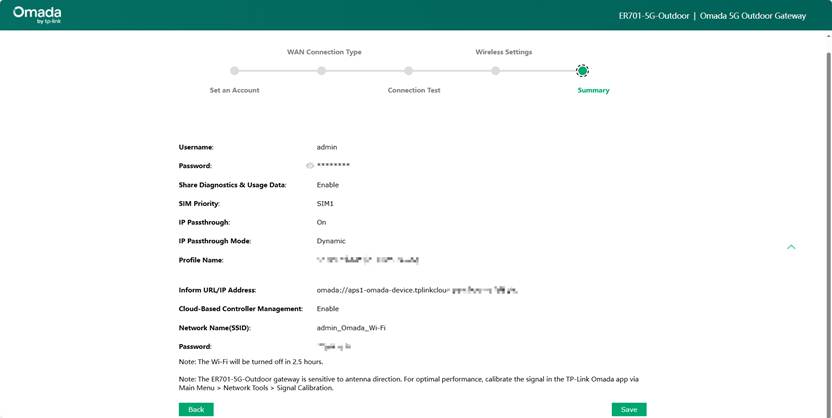Click the ER701-5G-Outdoor device title in header
832x418 pixels.
coord(654,16)
